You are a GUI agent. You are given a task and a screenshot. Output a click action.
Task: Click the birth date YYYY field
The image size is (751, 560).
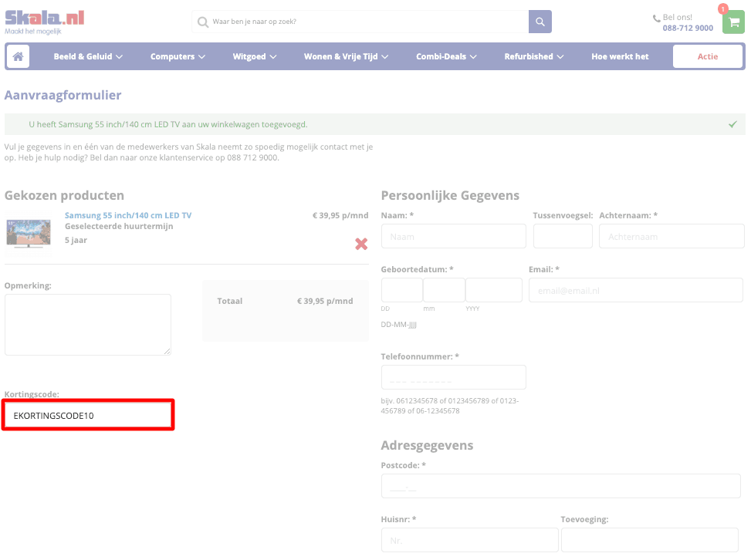point(494,290)
